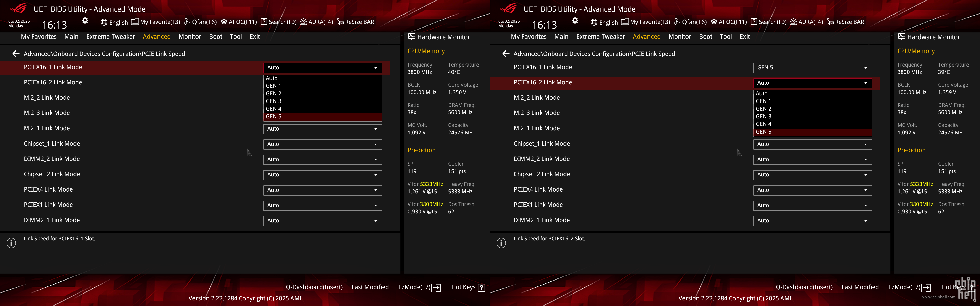Expand PCIEX1 Link Mode dropdown in right BIOS
This screenshot has width=980, height=306.
click(x=813, y=205)
